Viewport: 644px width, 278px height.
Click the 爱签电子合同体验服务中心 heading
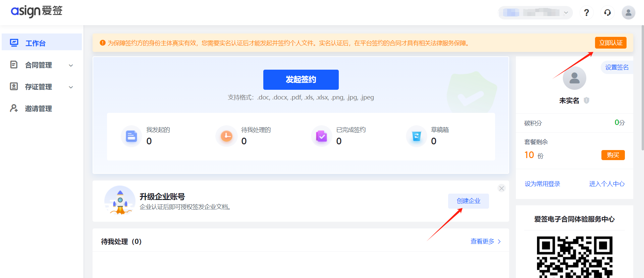[x=574, y=219]
